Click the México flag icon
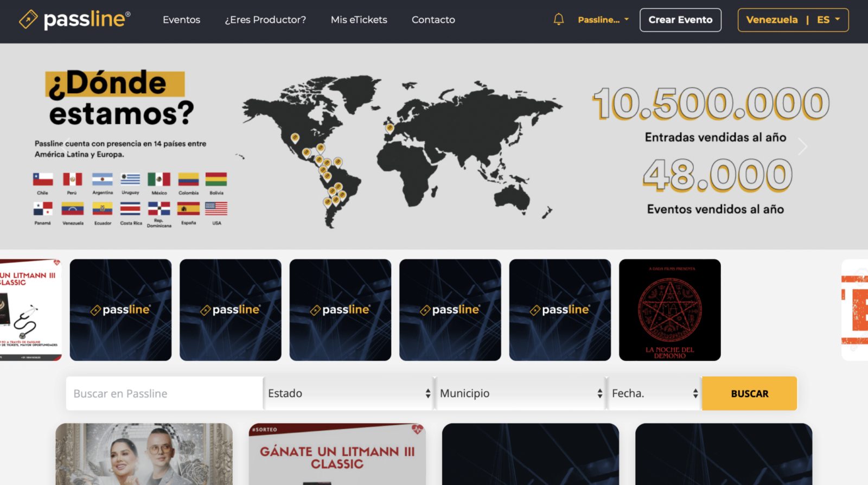This screenshot has height=485, width=868. tap(159, 179)
